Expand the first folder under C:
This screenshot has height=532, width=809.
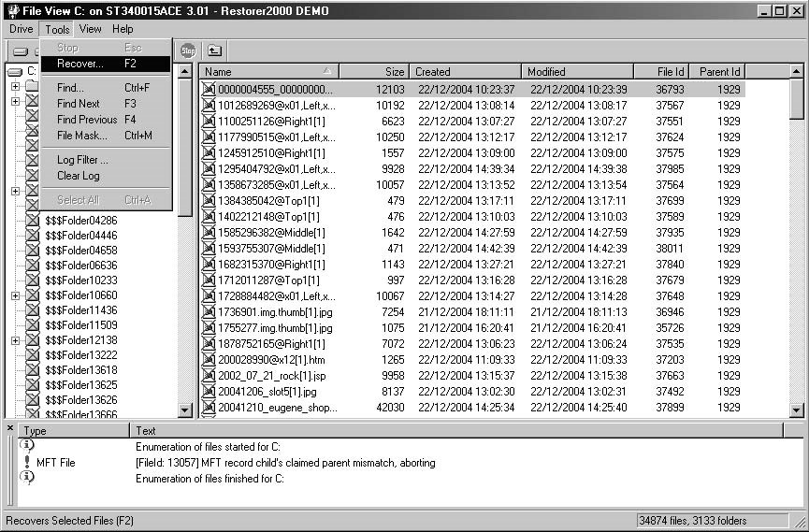tap(15, 87)
